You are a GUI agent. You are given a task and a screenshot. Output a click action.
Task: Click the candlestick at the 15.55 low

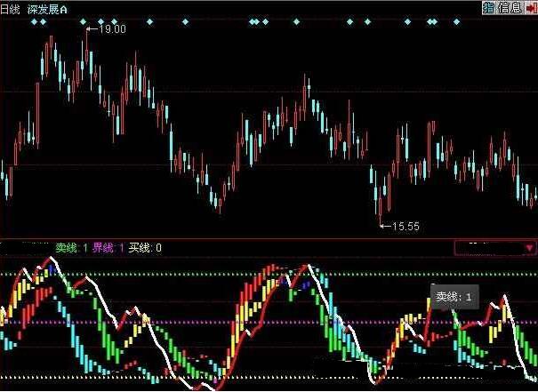tap(380, 209)
